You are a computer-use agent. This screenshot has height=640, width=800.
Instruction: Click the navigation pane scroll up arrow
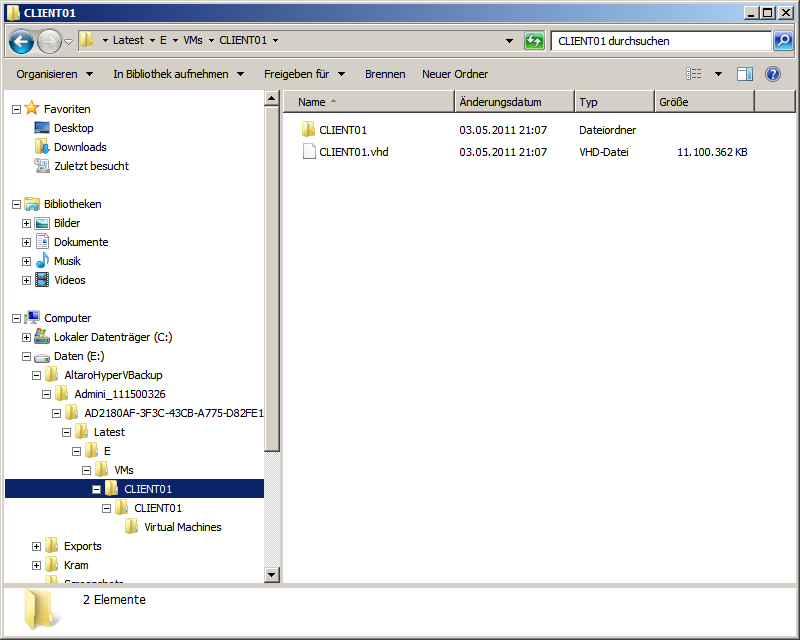tap(271, 98)
